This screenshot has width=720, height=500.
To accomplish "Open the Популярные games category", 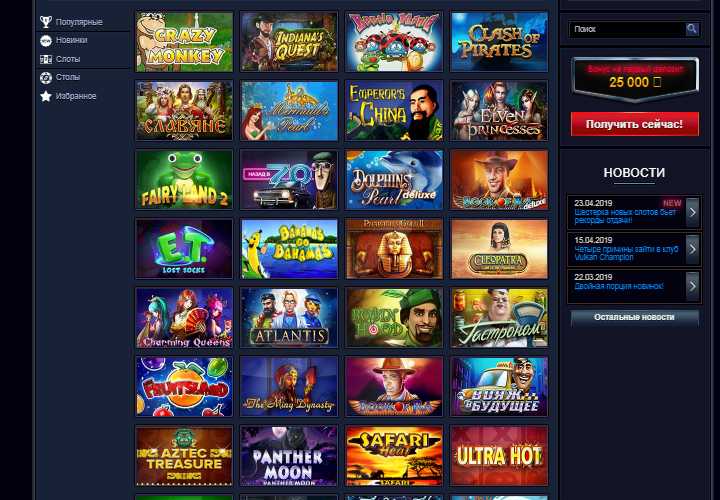I will 79,22.
